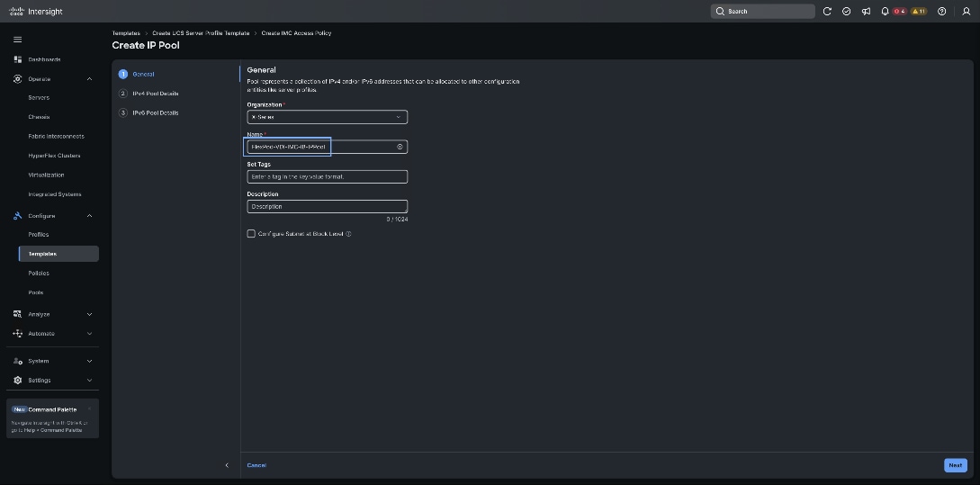
Task: Open the requests checkmark icon
Action: pyautogui.click(x=846, y=12)
